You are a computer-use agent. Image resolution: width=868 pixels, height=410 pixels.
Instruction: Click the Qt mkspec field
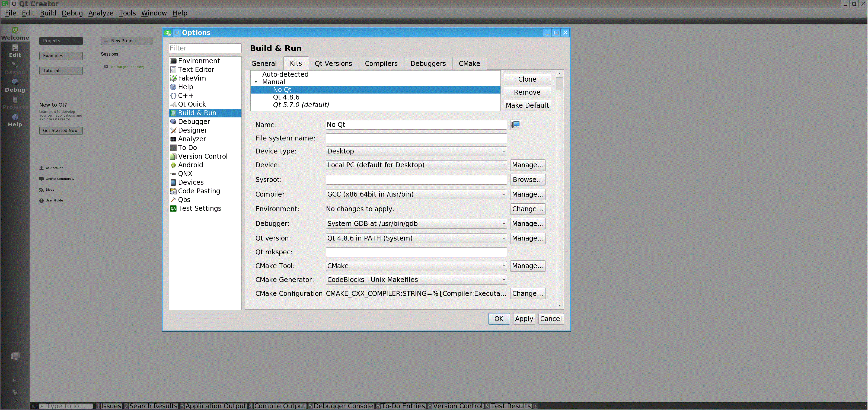[x=416, y=252]
